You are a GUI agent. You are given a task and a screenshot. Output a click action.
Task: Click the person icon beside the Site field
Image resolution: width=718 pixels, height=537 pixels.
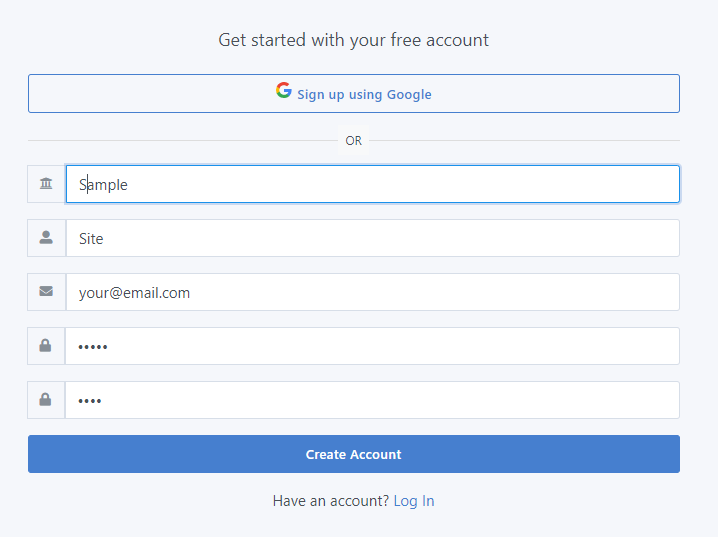(46, 238)
